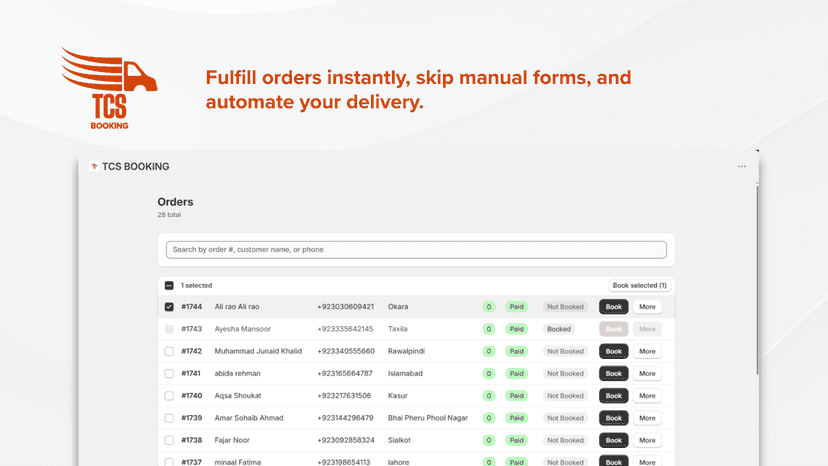This screenshot has width=828, height=466.
Task: Click customer name Ayesha Mansoor
Action: point(242,329)
